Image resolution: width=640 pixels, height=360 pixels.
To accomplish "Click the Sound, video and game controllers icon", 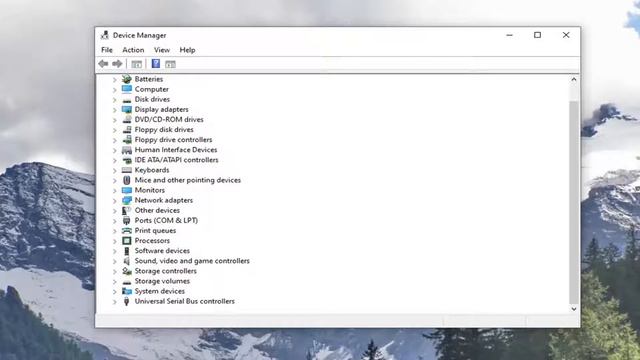I will pyautogui.click(x=127, y=261).
